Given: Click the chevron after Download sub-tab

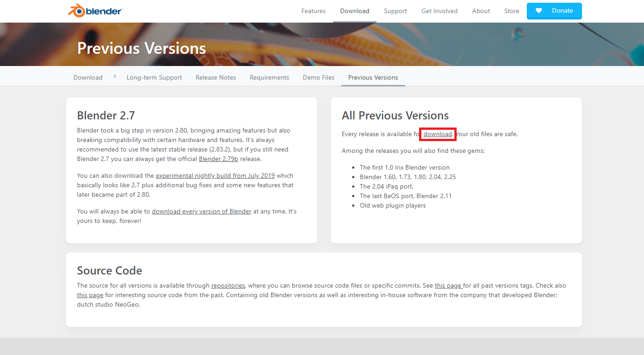Looking at the screenshot, I should point(115,77).
